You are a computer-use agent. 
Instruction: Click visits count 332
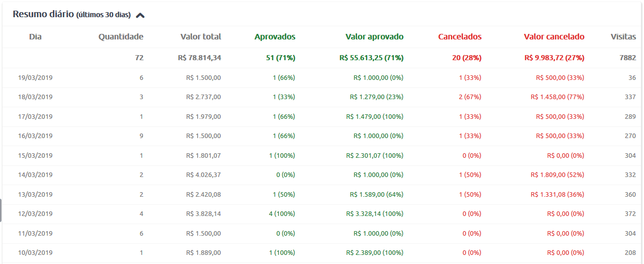tap(630, 175)
